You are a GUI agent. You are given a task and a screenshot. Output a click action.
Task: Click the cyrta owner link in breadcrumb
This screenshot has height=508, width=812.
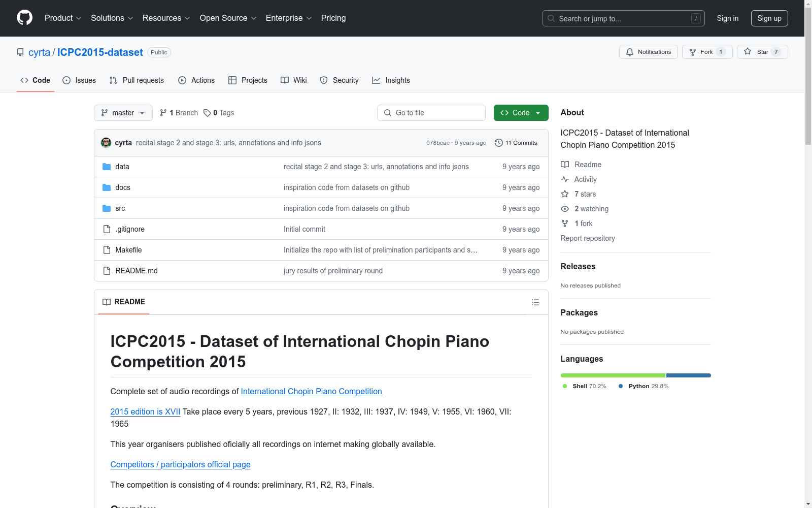pos(39,52)
